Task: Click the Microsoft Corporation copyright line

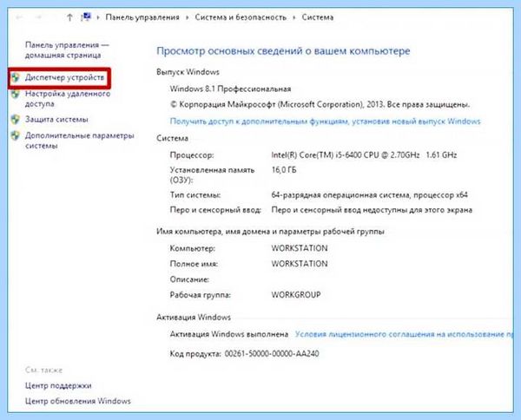Action: (x=320, y=105)
